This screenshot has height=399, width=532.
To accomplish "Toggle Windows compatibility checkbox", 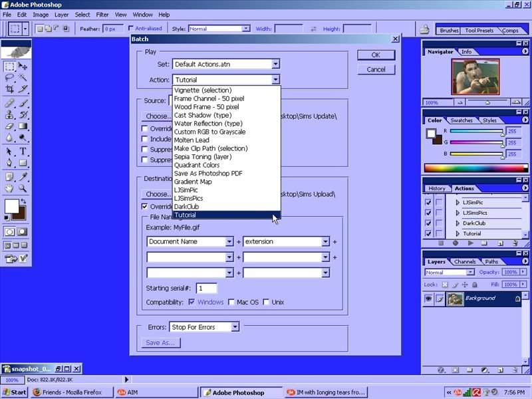I will click(x=192, y=302).
